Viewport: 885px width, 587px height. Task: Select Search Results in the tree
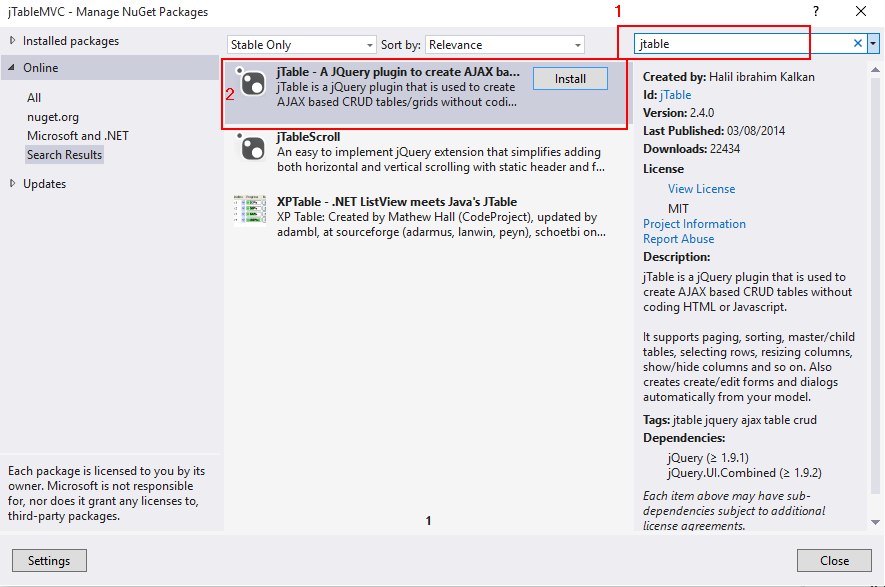click(x=64, y=155)
